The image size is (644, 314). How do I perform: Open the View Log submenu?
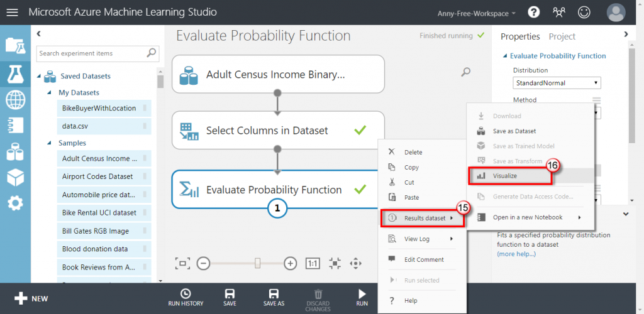pyautogui.click(x=422, y=239)
